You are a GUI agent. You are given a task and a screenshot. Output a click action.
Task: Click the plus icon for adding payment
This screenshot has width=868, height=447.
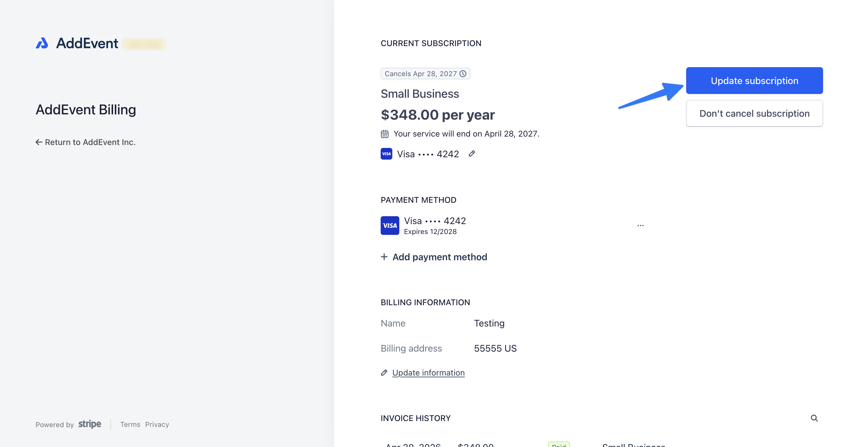click(x=384, y=257)
